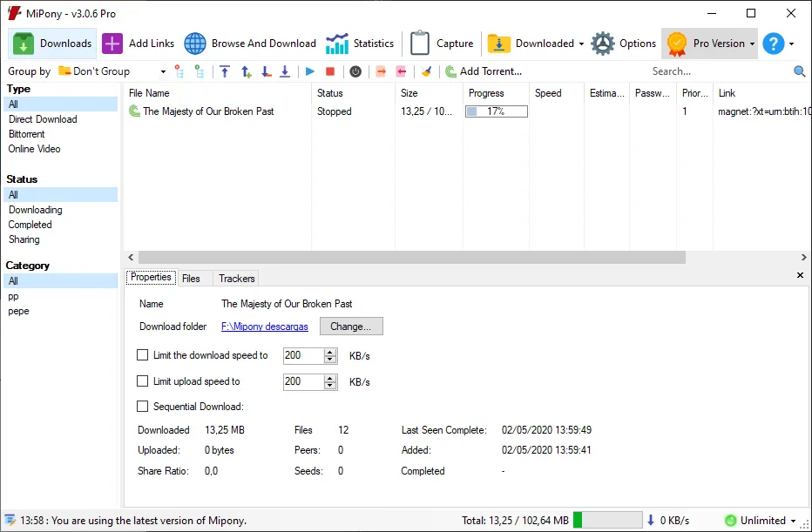812x532 pixels.
Task: Expand the help menu dropdown arrow
Action: [x=791, y=44]
